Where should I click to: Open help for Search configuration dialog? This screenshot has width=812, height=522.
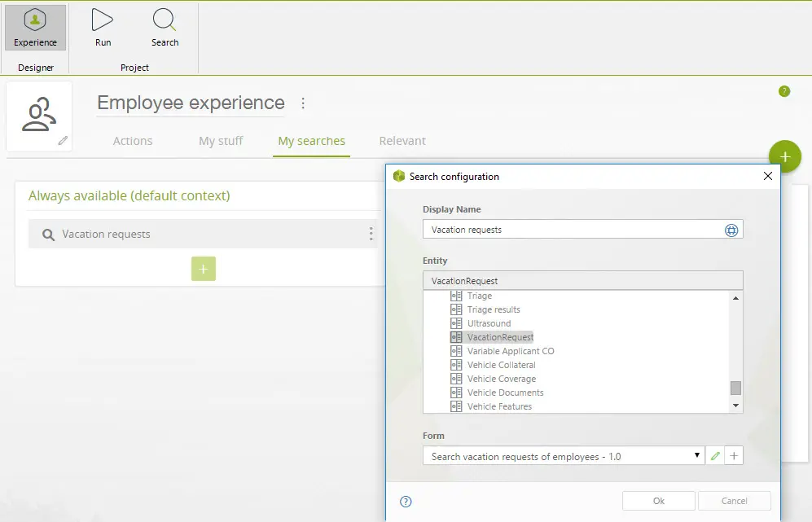click(406, 502)
